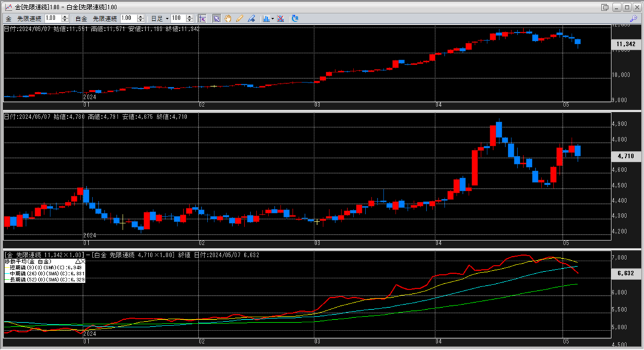The height and width of the screenshot is (350, 644).
Task: Collapse the 移動平均 legend with triangle
Action: pyautogui.click(x=77, y=260)
